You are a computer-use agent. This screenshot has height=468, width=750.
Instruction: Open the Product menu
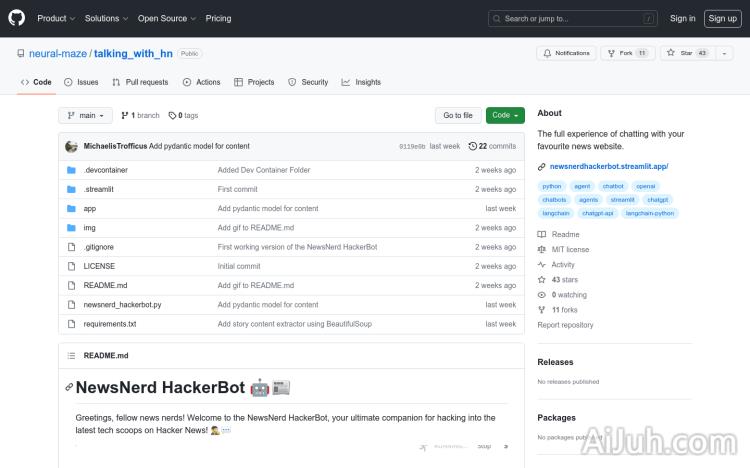(56, 18)
